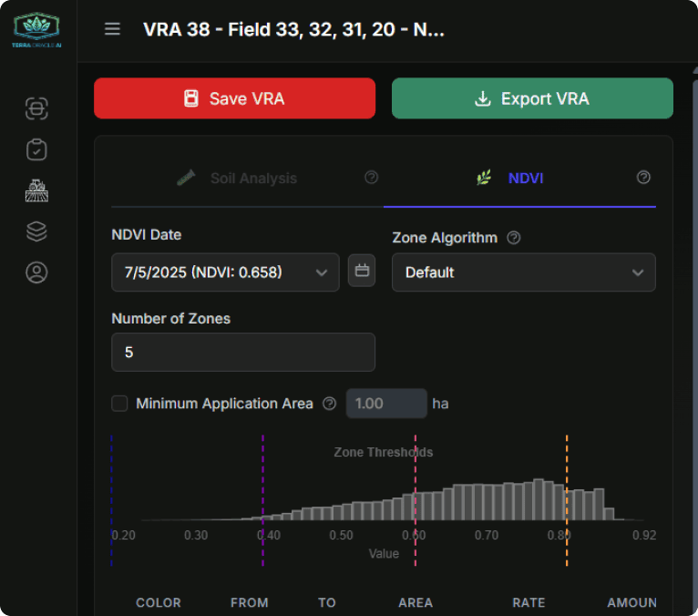Enable the Minimum Application Area checkbox
The image size is (698, 616).
[x=119, y=404]
